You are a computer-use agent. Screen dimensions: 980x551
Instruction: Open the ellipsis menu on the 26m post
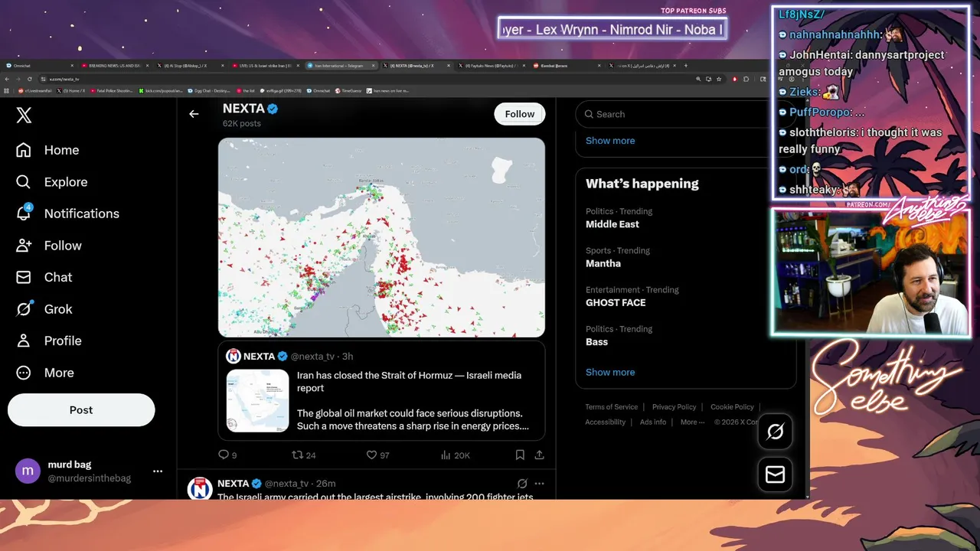539,484
